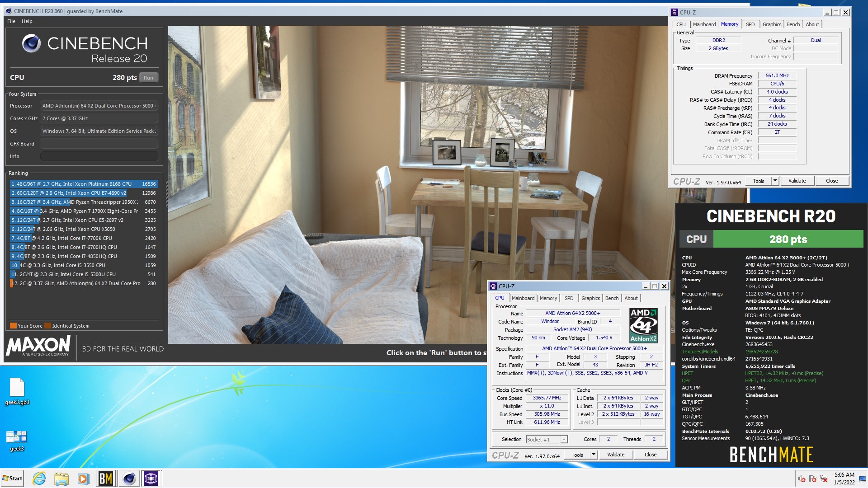Screen dimensions: 868x488
Task: Click the DRAM Frequency 561.0 MHz value
Action: [x=777, y=75]
